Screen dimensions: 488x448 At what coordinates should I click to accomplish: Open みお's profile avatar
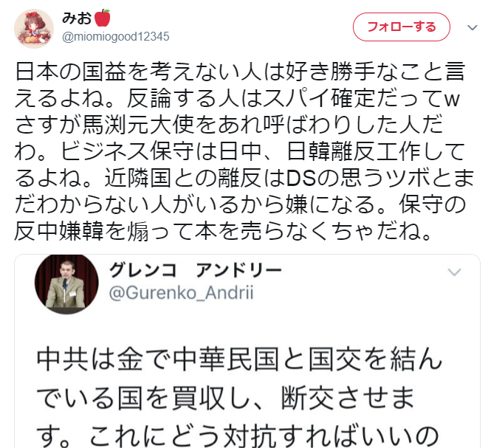coord(34,29)
